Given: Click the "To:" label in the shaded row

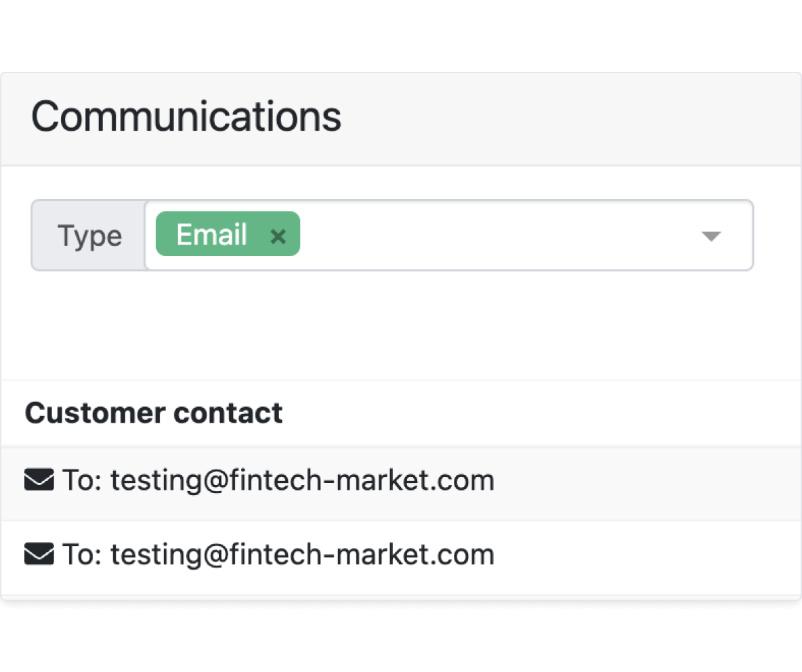Looking at the screenshot, I should point(82,480).
